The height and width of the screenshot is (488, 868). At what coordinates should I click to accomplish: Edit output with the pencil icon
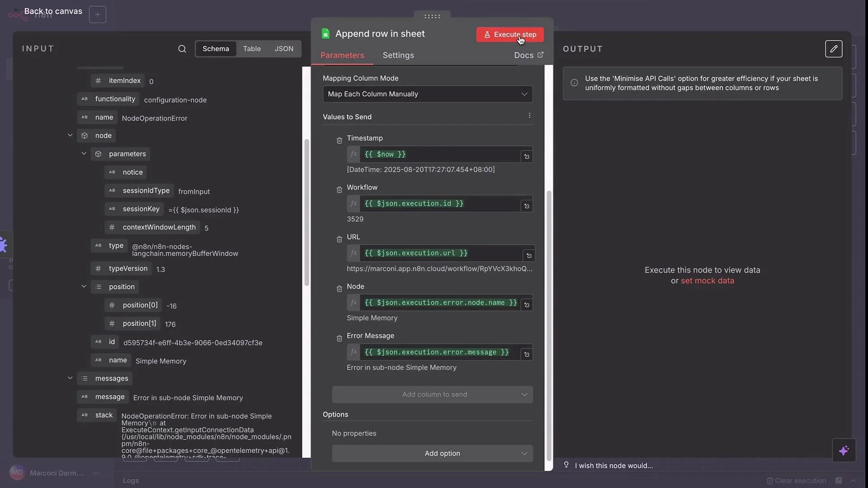click(834, 49)
